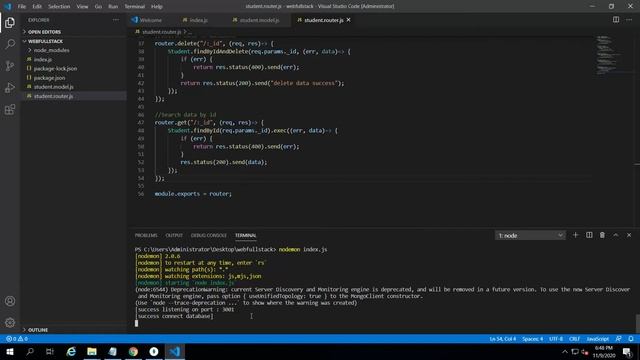Open the Edit menu
Image resolution: width=640 pixels, height=360 pixels.
tap(37, 6)
